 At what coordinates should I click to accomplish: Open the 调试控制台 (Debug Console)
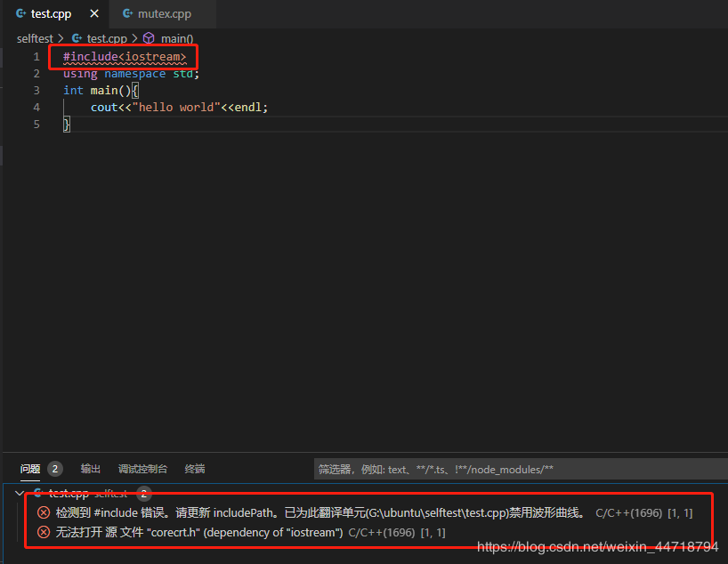(142, 469)
